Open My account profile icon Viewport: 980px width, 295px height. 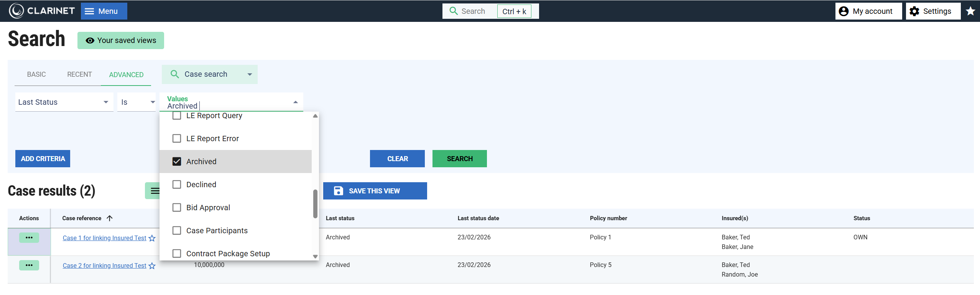(x=844, y=11)
